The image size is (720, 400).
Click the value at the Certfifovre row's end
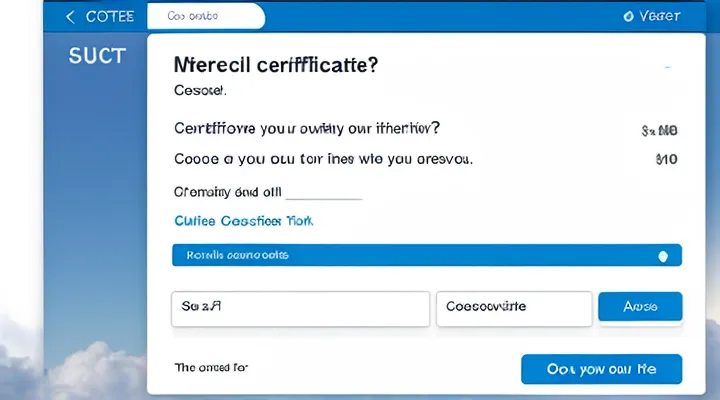[659, 130]
